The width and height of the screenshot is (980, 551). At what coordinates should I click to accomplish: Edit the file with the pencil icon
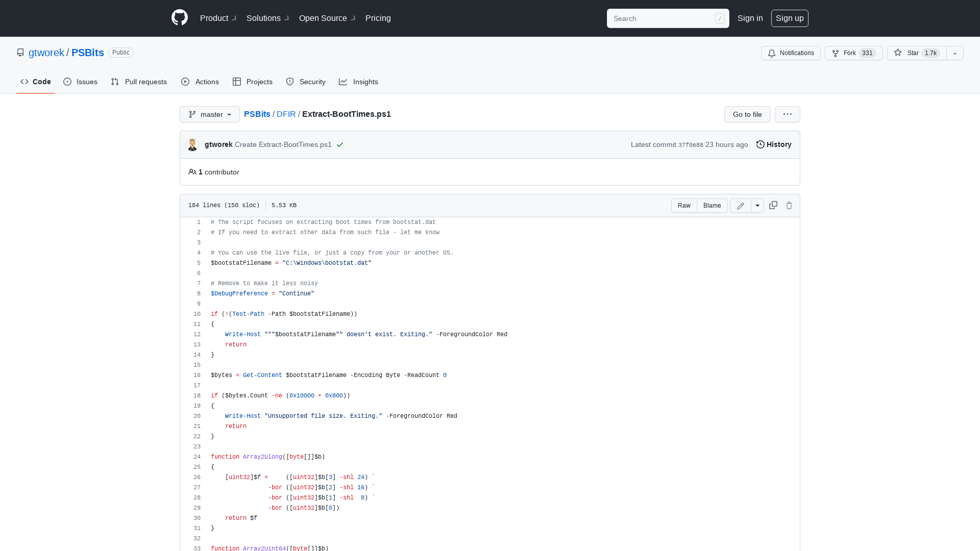point(741,205)
